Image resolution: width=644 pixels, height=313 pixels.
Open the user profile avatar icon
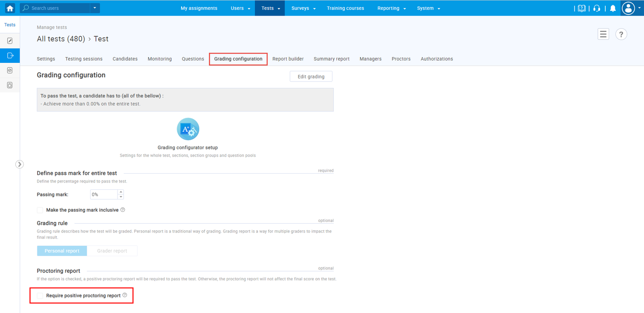[628, 8]
